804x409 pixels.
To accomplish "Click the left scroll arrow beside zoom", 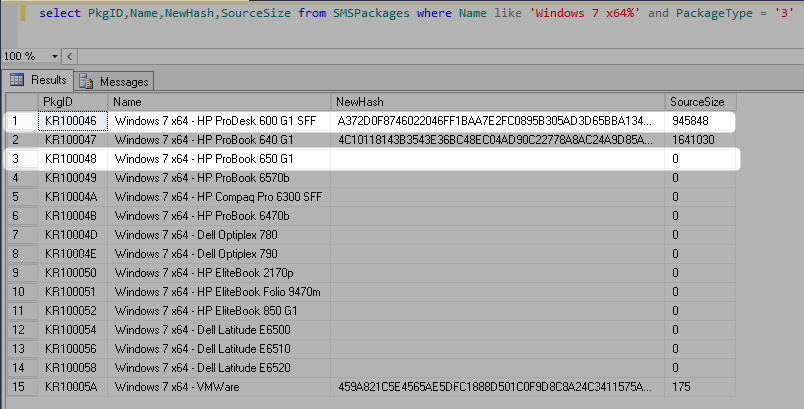I will pos(70,56).
